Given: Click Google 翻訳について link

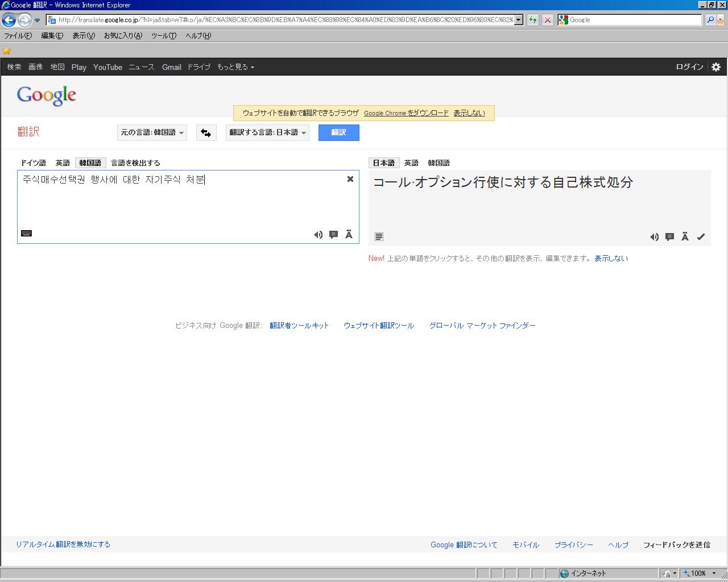Looking at the screenshot, I should click(x=464, y=545).
